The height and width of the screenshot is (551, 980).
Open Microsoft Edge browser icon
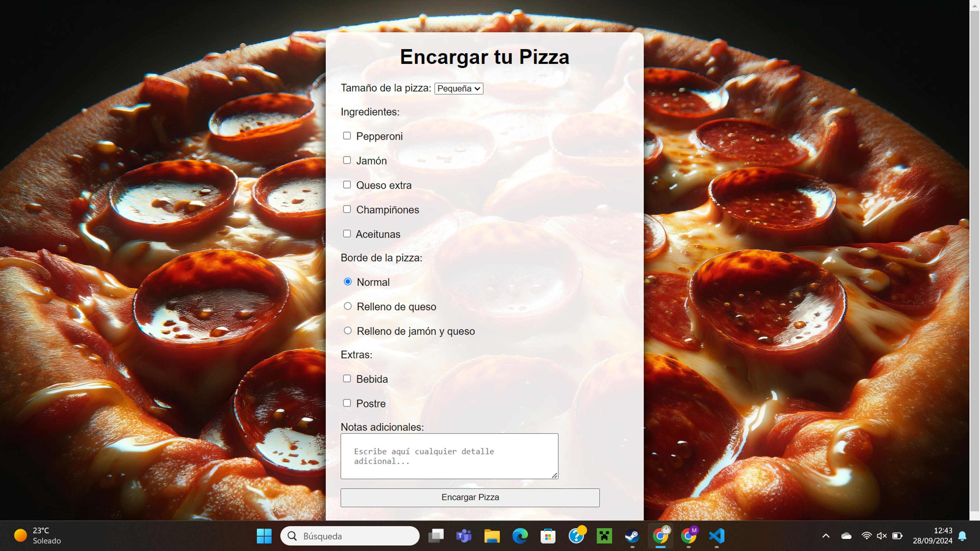(x=520, y=536)
